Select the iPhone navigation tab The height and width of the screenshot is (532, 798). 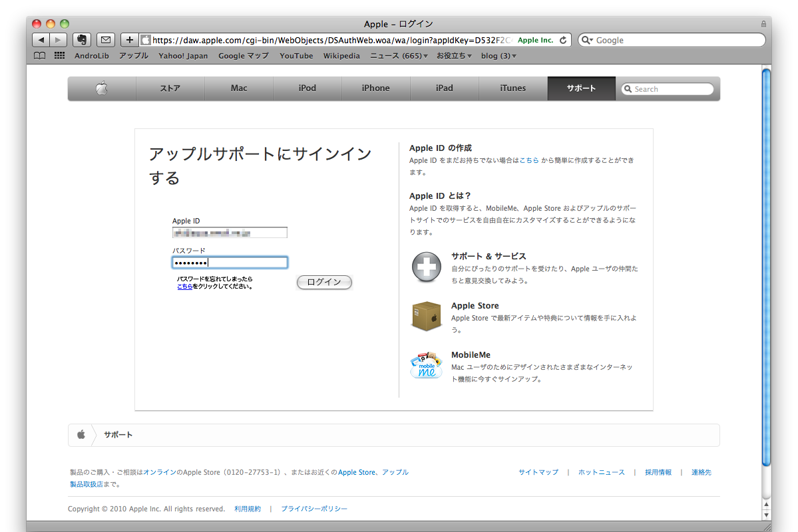point(375,88)
